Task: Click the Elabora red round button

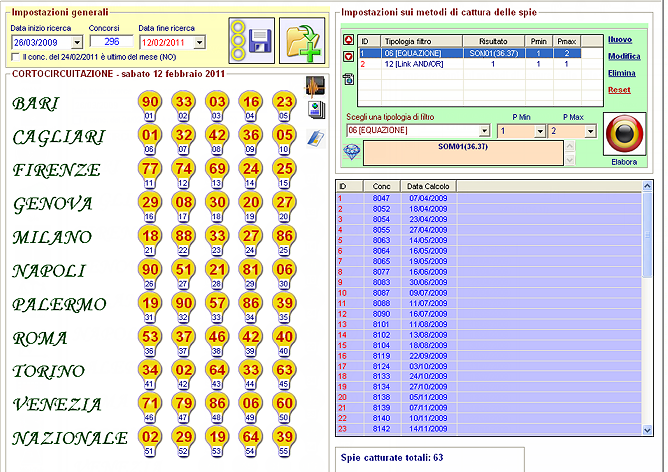Action: 624,134
